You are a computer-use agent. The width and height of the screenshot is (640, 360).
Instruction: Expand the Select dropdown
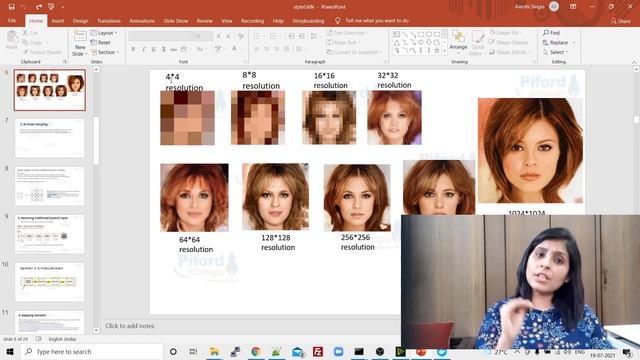point(556,52)
